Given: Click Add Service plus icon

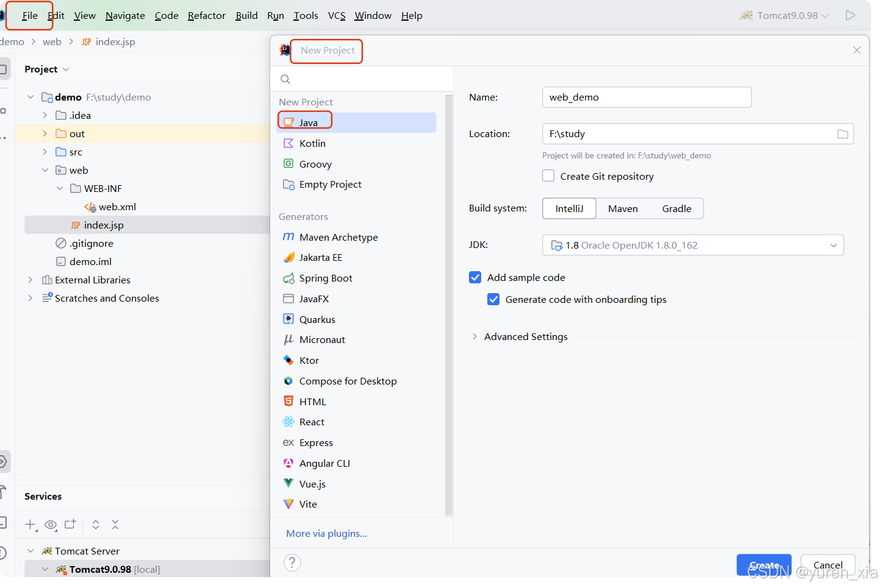Looking at the screenshot, I should coord(30,525).
